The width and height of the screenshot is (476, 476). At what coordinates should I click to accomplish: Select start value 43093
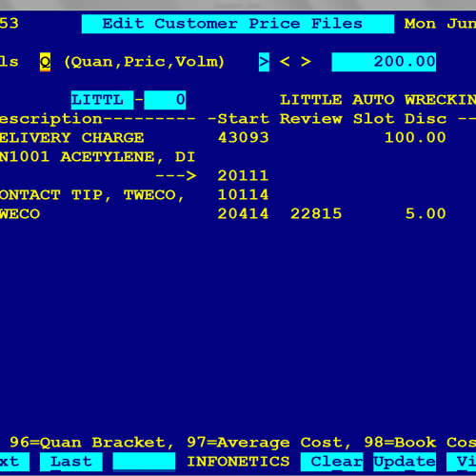tap(243, 138)
